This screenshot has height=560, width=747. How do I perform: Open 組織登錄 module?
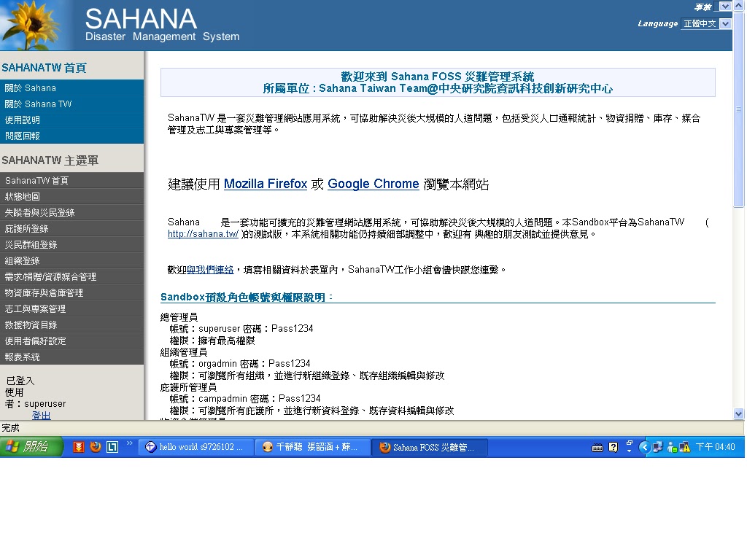click(x=71, y=261)
